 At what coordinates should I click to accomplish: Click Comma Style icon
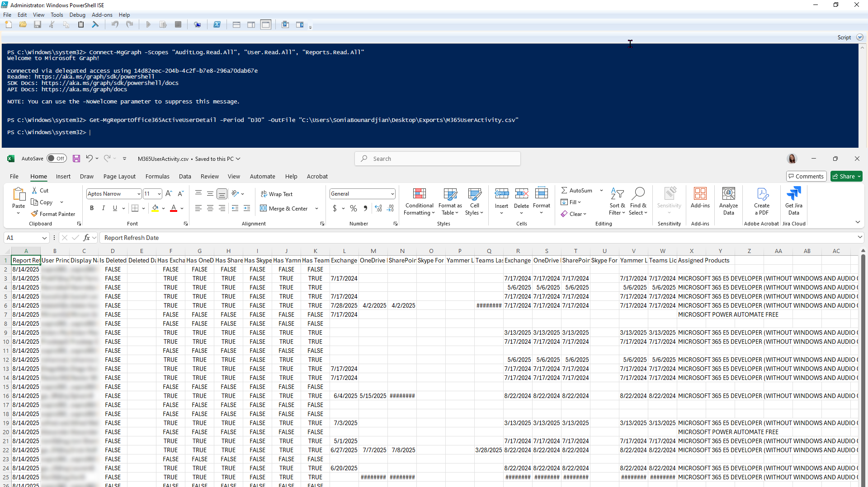point(365,208)
